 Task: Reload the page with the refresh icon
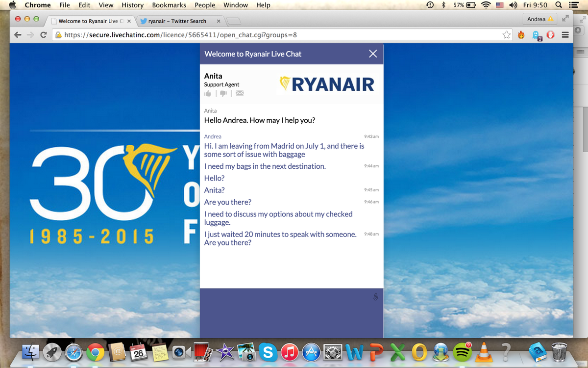(44, 35)
